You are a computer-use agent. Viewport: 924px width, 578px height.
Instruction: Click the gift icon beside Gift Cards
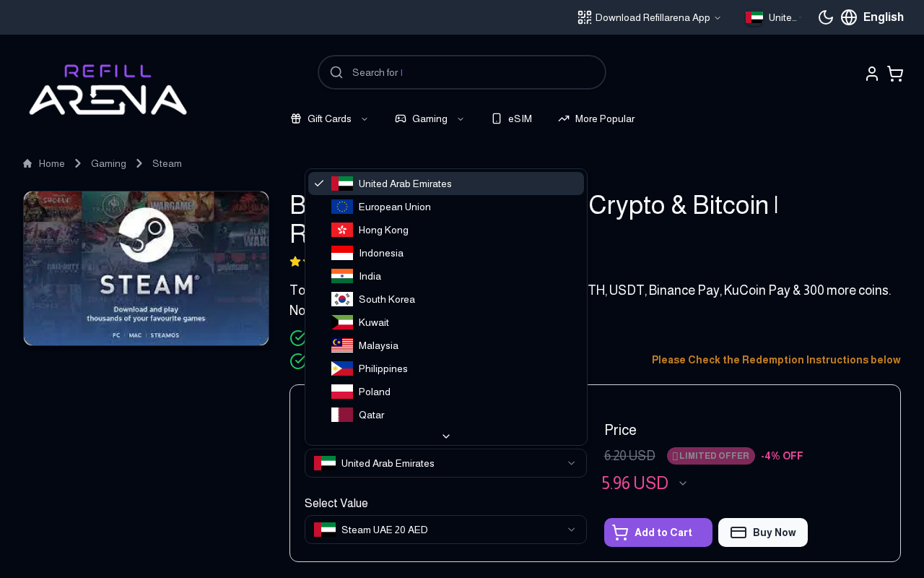pyautogui.click(x=296, y=118)
